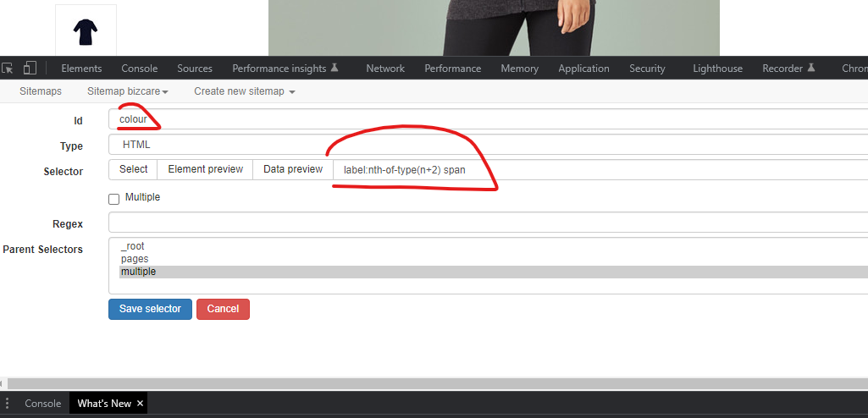
Task: Click into the Regex input field
Action: tap(488, 223)
